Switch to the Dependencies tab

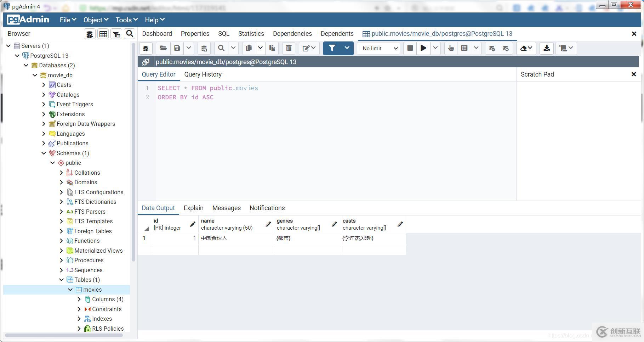pyautogui.click(x=292, y=34)
